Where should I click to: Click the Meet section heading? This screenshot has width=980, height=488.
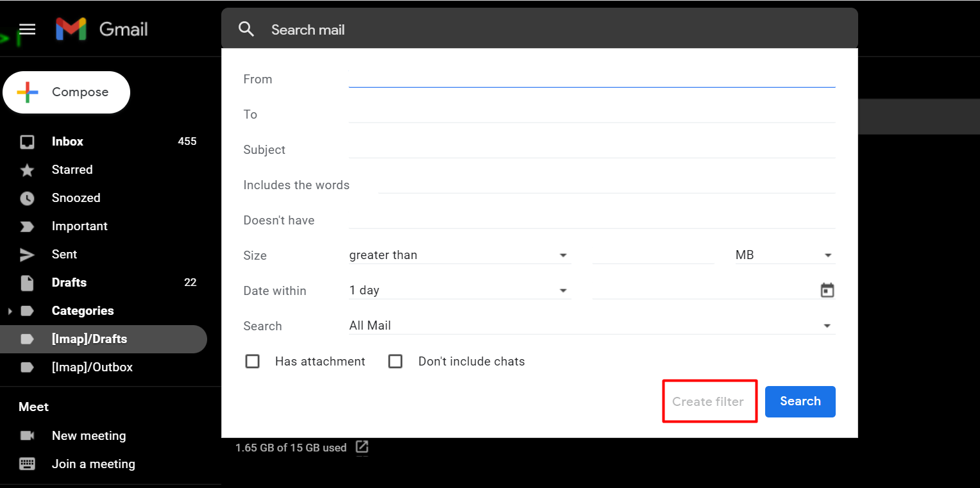point(33,407)
